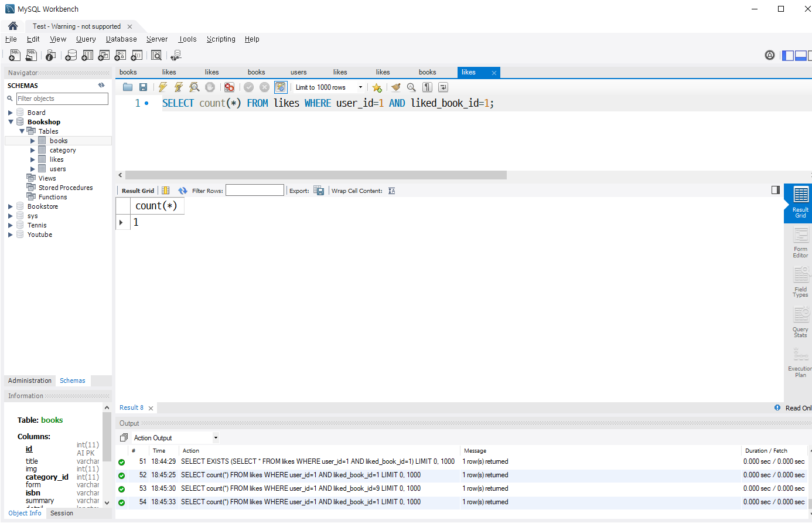Switch to the users query tab
This screenshot has height=523, width=812.
[298, 72]
